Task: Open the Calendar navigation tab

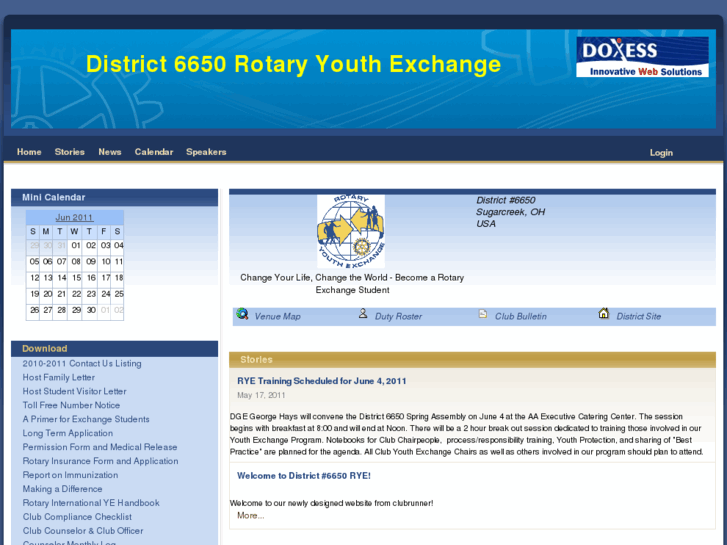Action: pyautogui.click(x=154, y=152)
